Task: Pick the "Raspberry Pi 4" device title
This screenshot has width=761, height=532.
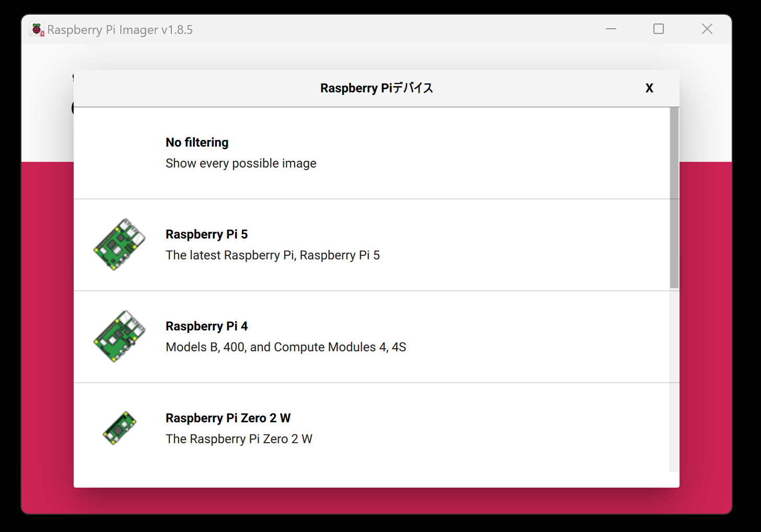Action: [206, 326]
